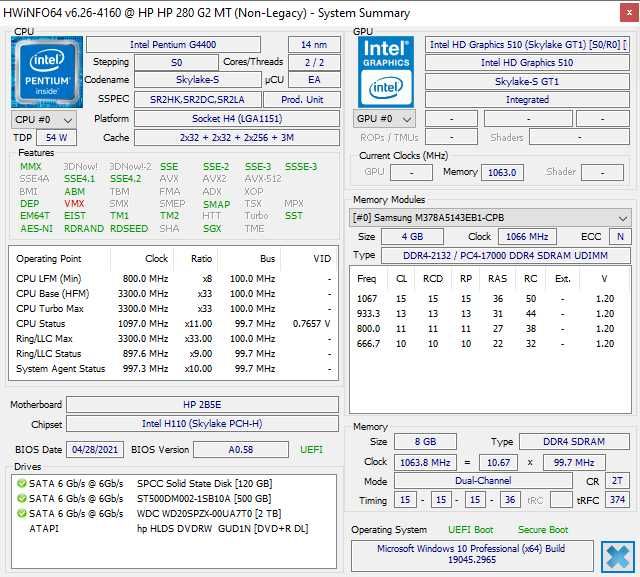Select the CPU Base (HFM) operating point row
This screenshot has width=640, height=577.
point(173,294)
